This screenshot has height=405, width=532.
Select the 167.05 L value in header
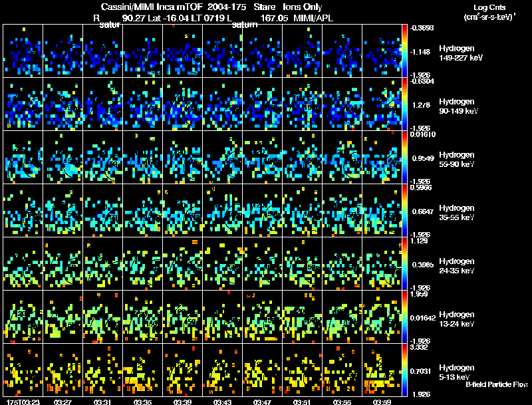(x=273, y=18)
